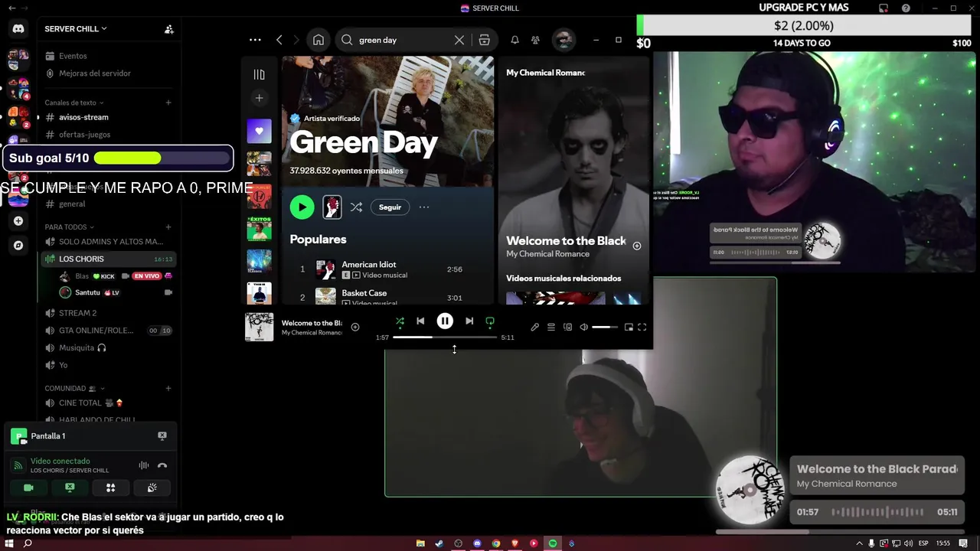Viewport: 980px width, 551px height.
Task: Open Spotify Home
Action: point(318,40)
